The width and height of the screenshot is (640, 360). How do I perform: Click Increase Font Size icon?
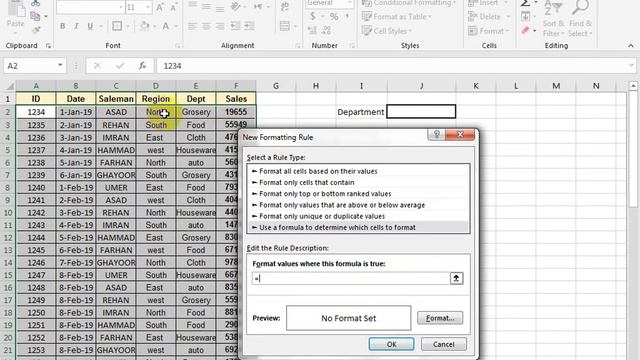tap(160, 7)
